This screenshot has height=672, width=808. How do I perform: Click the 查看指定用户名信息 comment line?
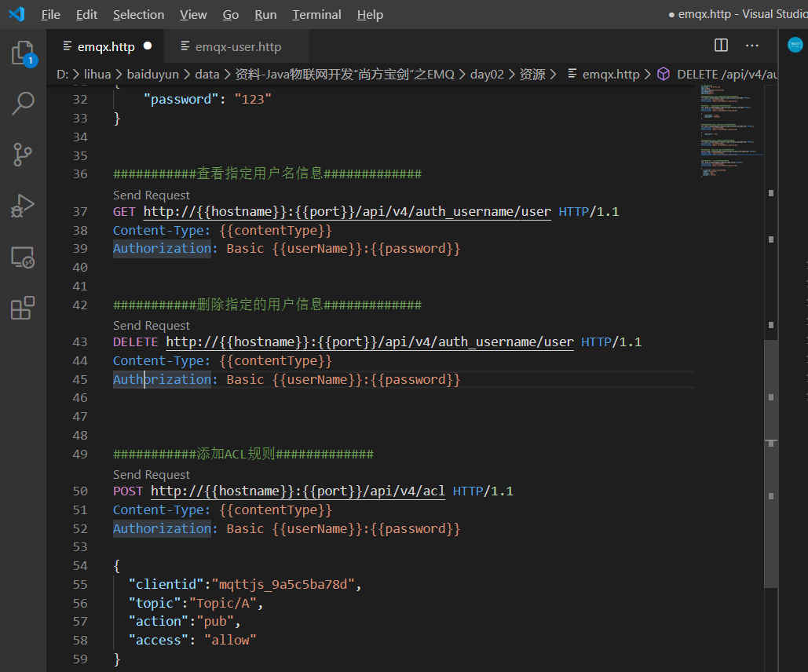tap(268, 173)
